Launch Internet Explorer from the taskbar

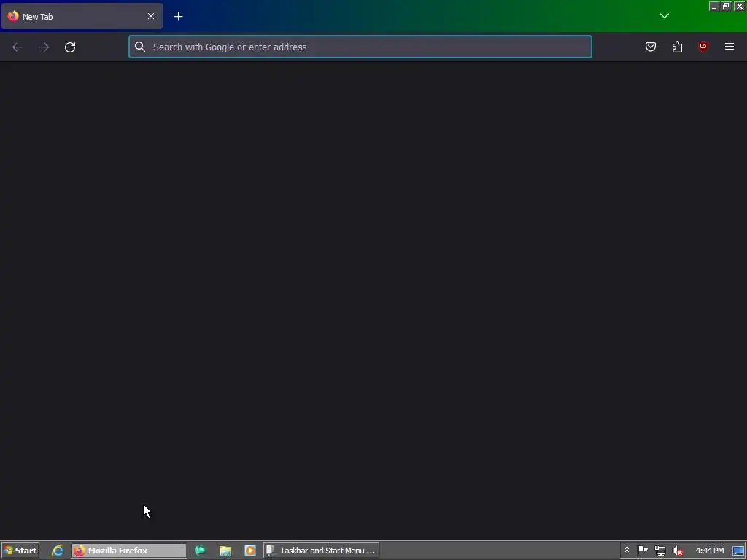pyautogui.click(x=58, y=551)
